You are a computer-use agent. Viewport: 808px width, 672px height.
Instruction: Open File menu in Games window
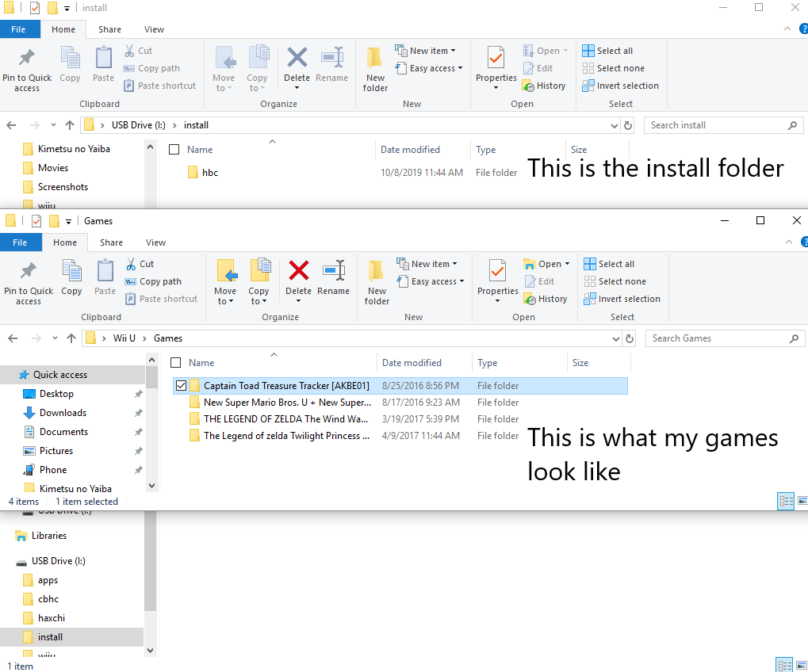(20, 242)
